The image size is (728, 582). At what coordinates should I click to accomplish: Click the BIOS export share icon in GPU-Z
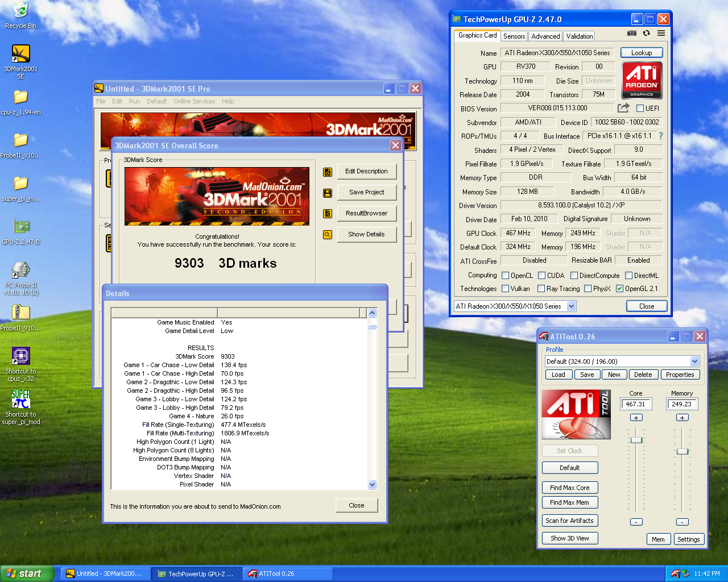[x=624, y=107]
